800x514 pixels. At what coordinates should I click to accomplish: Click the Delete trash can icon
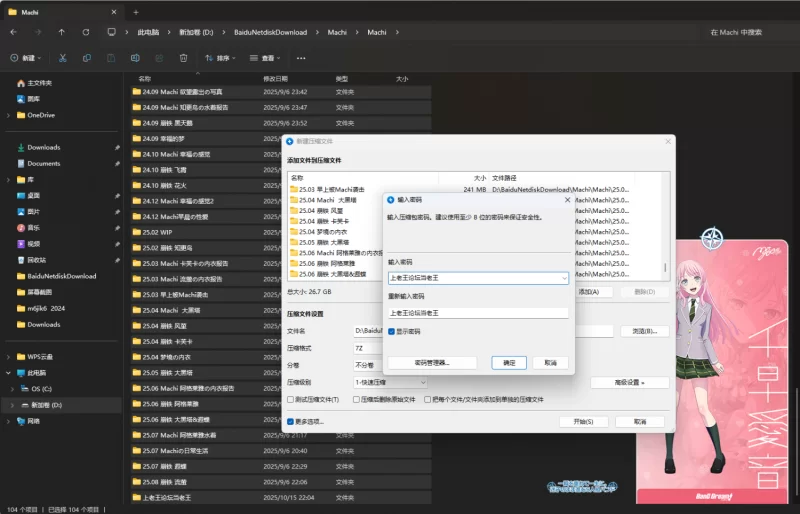pos(183,58)
